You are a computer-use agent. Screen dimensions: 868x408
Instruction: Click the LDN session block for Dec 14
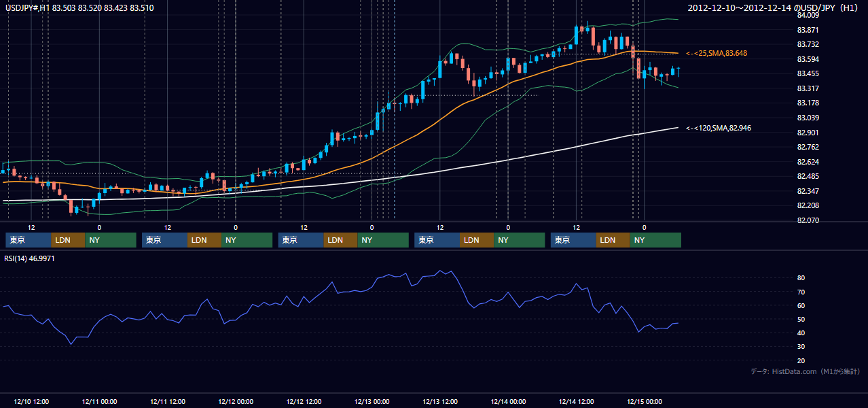coord(613,240)
